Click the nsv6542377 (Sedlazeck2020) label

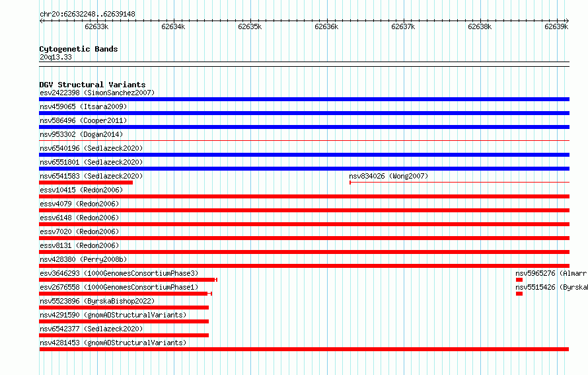click(x=91, y=329)
